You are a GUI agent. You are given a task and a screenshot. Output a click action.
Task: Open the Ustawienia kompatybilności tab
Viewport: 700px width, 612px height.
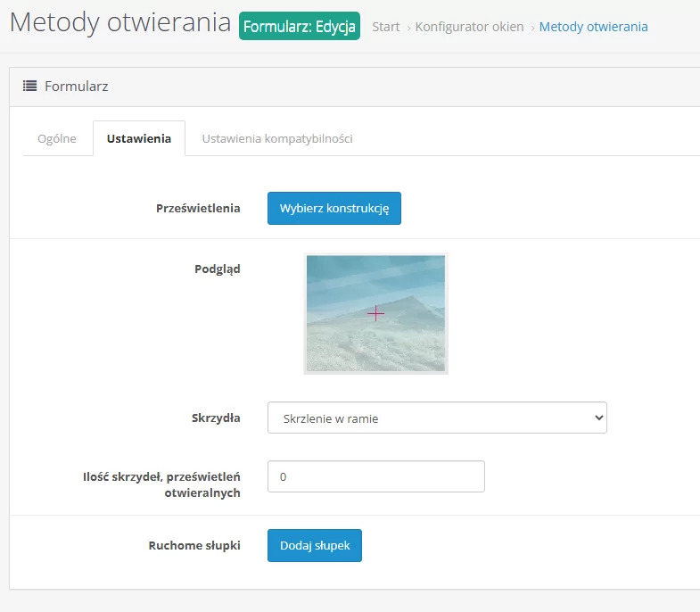tap(277, 138)
